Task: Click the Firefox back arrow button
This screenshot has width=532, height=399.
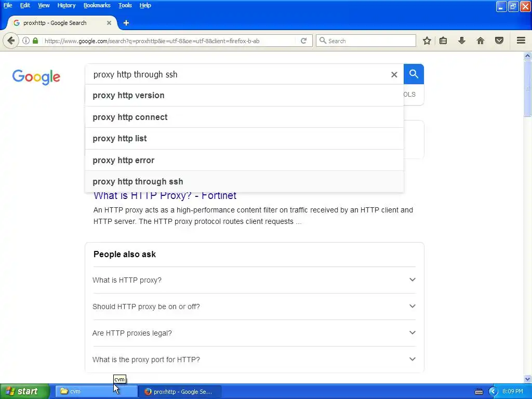Action: [11, 41]
